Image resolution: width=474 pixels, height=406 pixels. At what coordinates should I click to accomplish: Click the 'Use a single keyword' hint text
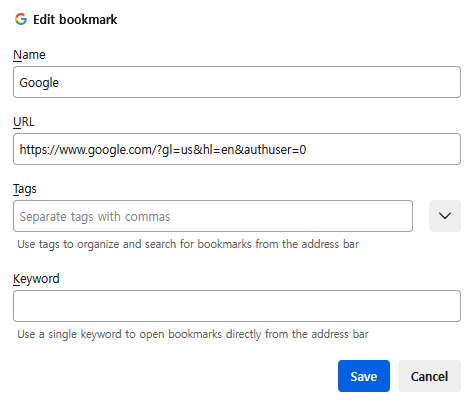coord(193,334)
